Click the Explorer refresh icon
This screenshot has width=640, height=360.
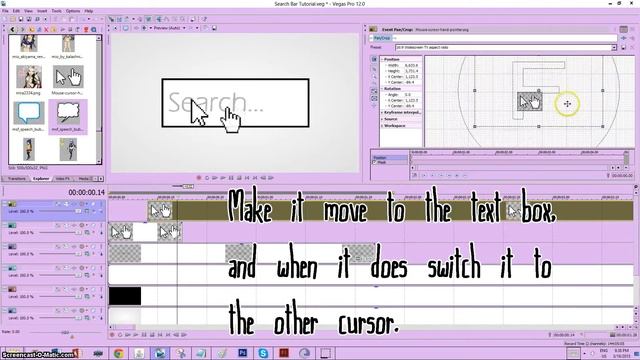pyautogui.click(x=39, y=29)
